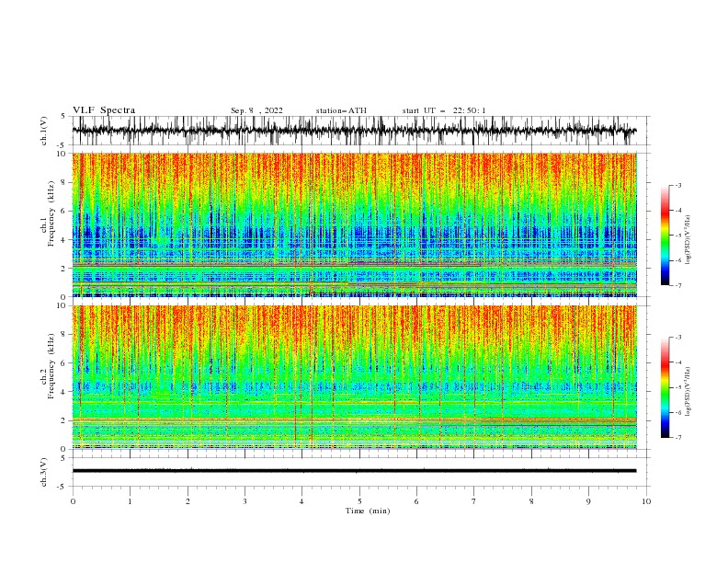Screen dimensions: 728x563
Task: Click inside the ch.2 spectrogram panel
Action: (354, 377)
